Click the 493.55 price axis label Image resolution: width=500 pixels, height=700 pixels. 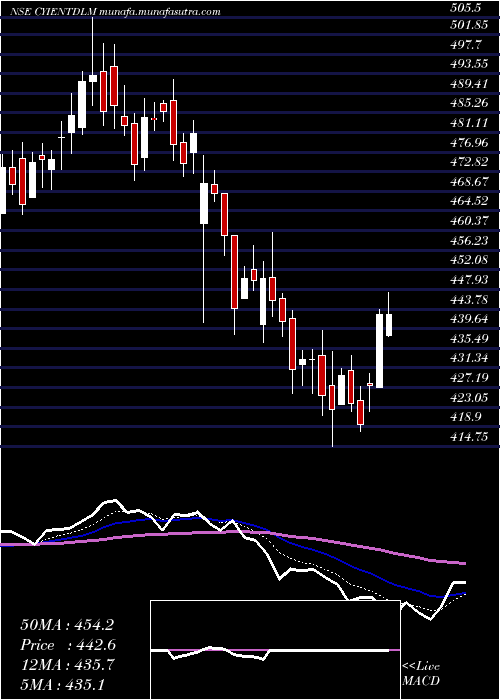click(469, 64)
